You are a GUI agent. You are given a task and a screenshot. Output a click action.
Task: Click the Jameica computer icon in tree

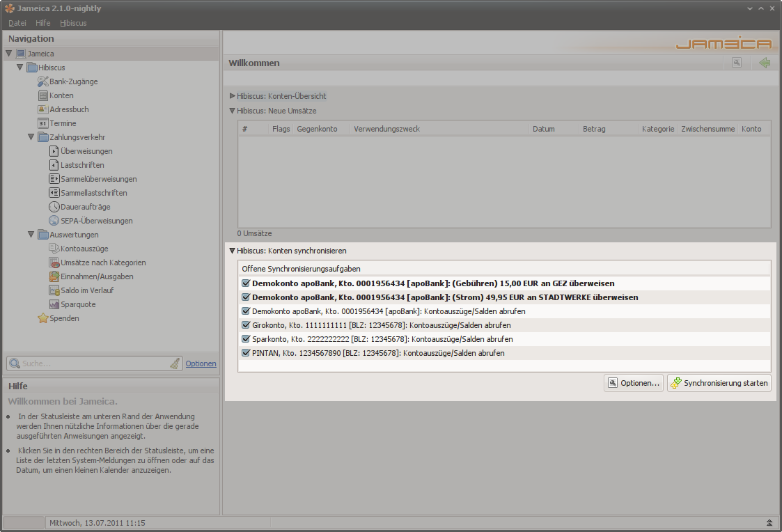click(x=21, y=54)
